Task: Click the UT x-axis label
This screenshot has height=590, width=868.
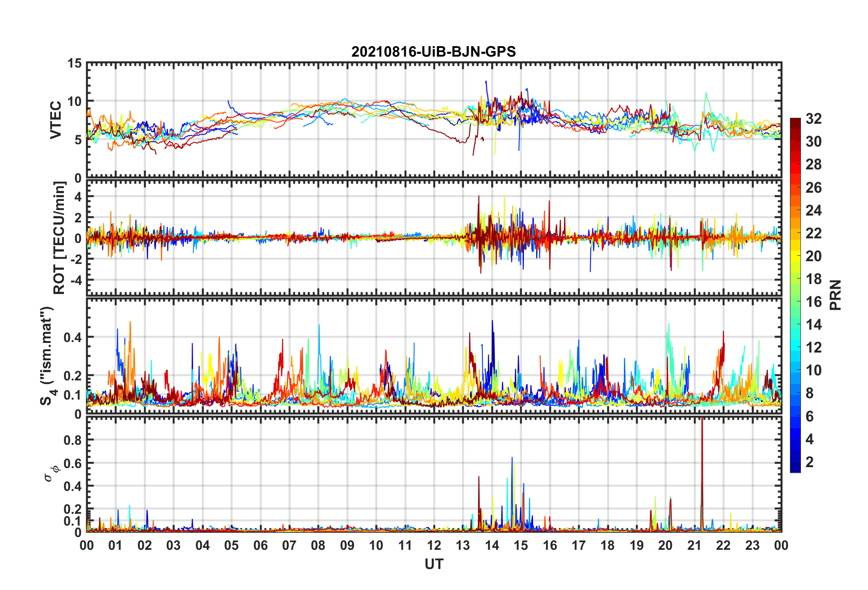Action: [x=434, y=564]
